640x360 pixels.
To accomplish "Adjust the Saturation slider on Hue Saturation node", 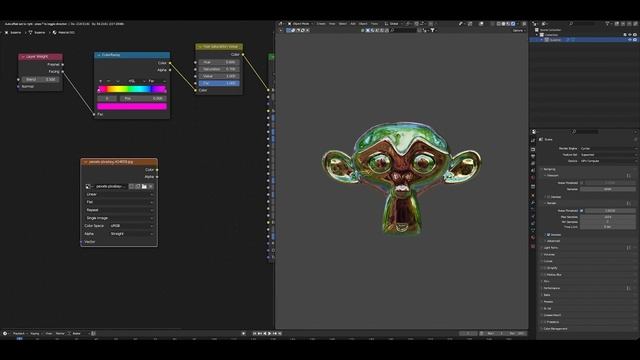I will tap(219, 69).
